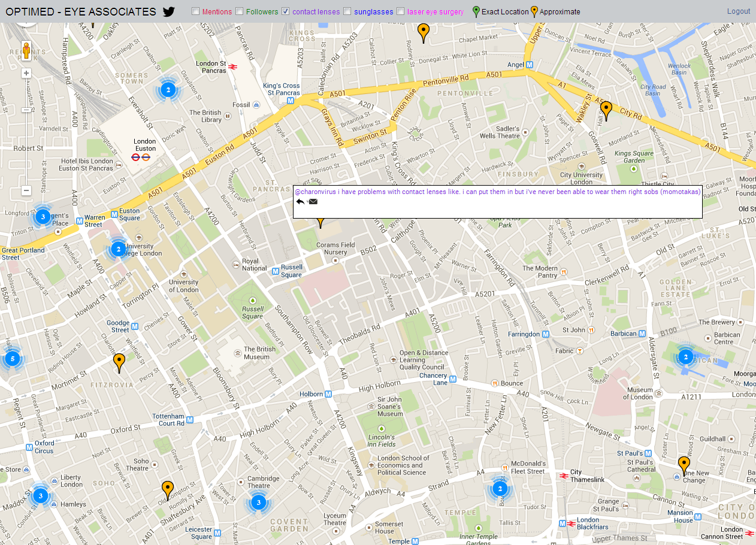This screenshot has width=756, height=545.
Task: Click the "City University London" map label
Action: (581, 178)
